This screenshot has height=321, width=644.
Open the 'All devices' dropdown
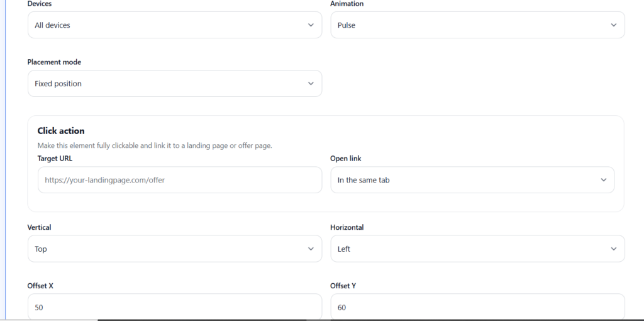[170, 25]
